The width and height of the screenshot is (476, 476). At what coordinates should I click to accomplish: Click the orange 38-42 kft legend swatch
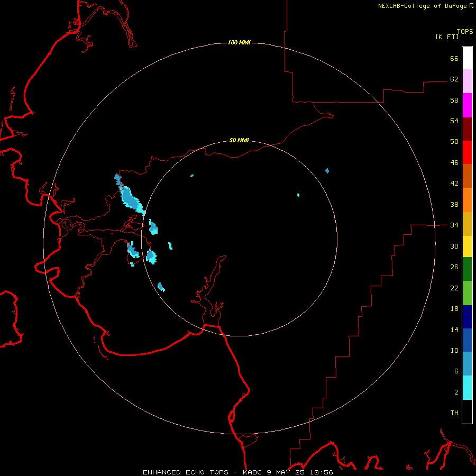tap(467, 200)
